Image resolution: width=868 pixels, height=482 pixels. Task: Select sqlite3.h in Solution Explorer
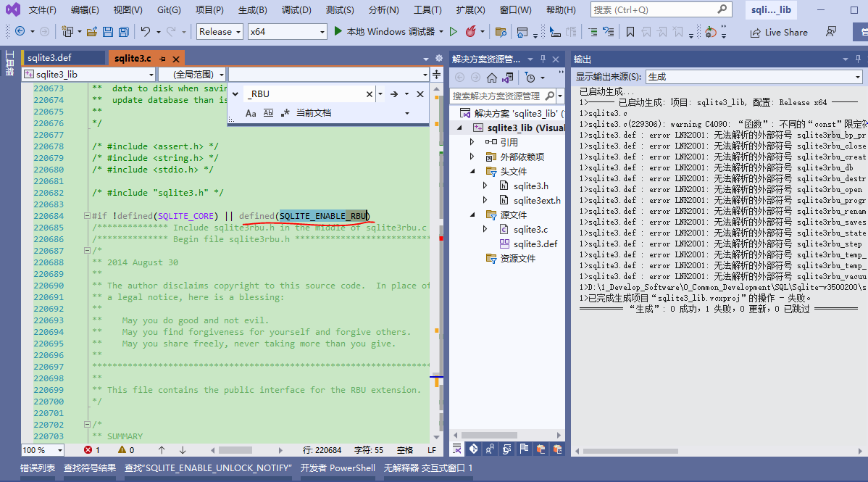[x=531, y=186]
